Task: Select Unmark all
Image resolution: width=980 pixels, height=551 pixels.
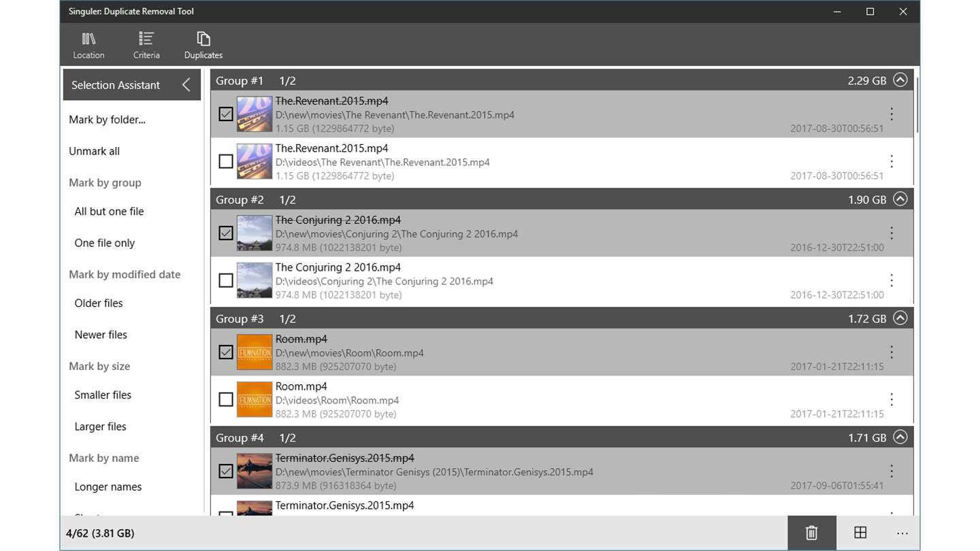Action: (x=94, y=151)
